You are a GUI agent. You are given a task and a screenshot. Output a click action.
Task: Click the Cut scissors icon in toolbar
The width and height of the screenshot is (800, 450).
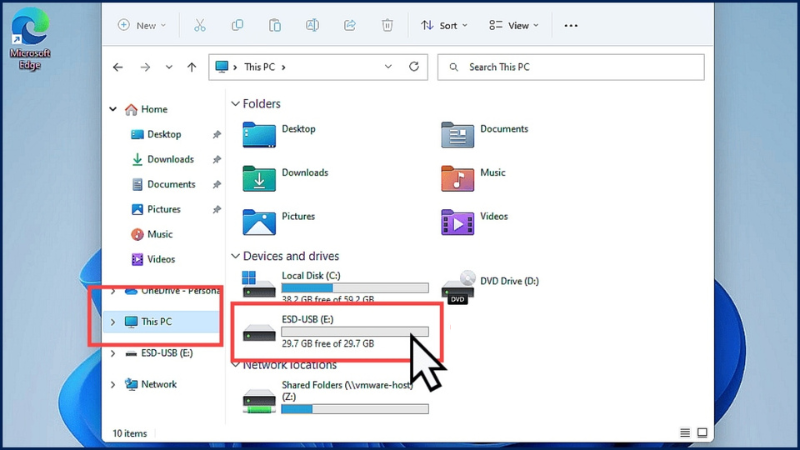click(200, 25)
